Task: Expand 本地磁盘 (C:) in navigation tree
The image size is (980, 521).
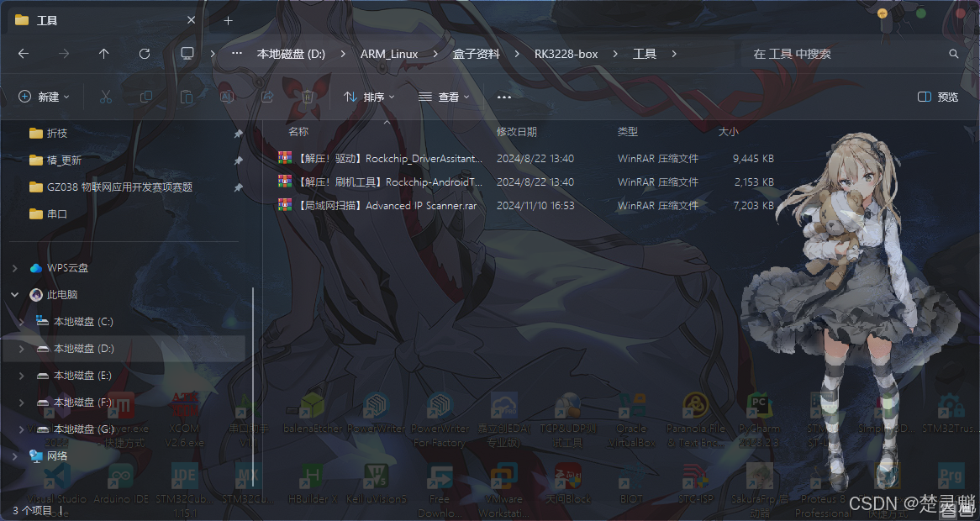Action: (22, 322)
